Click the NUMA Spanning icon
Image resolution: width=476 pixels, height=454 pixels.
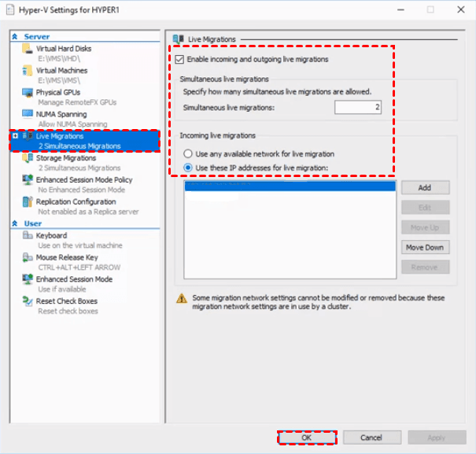[x=28, y=114]
